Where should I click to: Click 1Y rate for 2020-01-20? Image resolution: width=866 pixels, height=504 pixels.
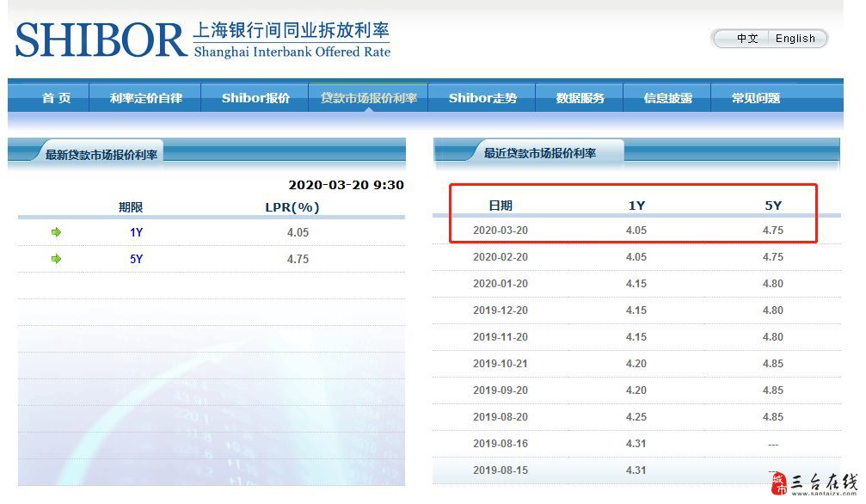tap(636, 284)
